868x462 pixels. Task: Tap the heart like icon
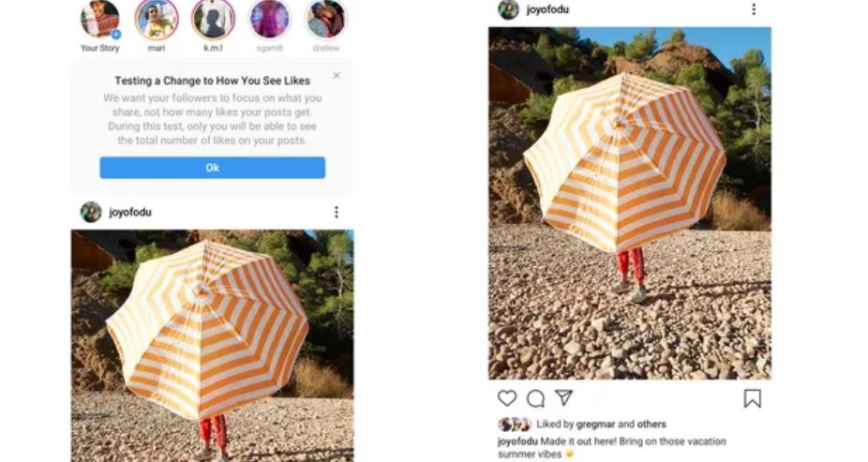pos(506,398)
